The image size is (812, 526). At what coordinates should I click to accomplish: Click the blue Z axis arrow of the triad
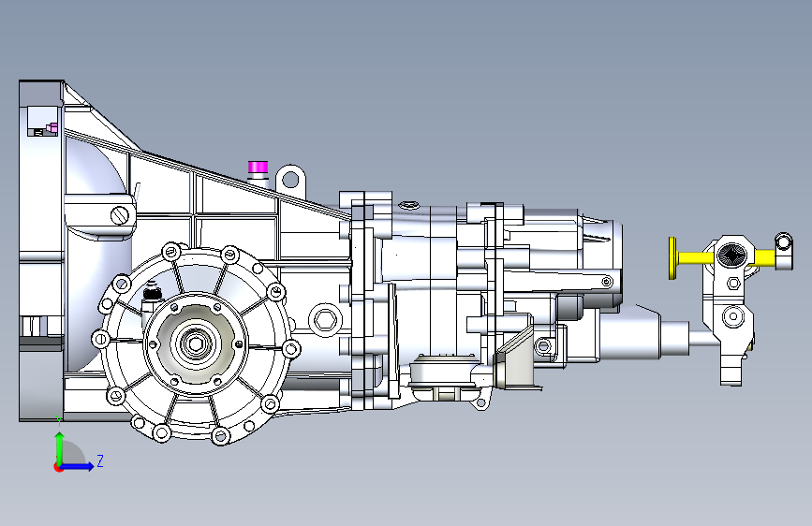click(78, 466)
